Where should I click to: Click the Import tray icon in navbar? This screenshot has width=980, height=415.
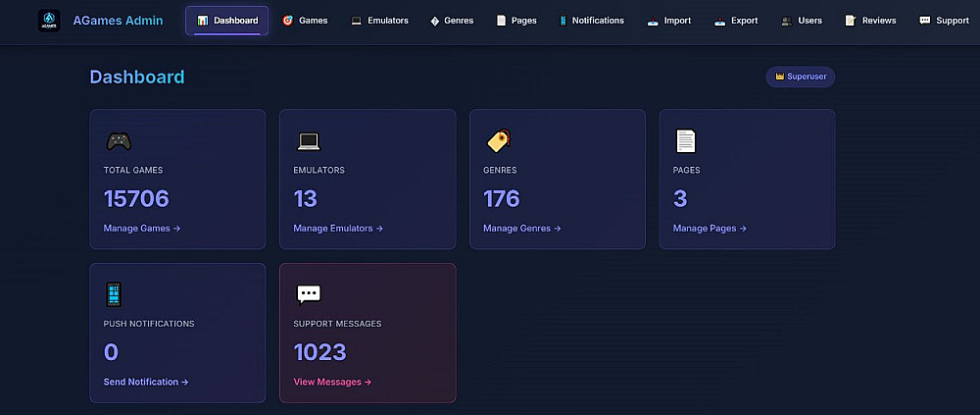point(653,21)
